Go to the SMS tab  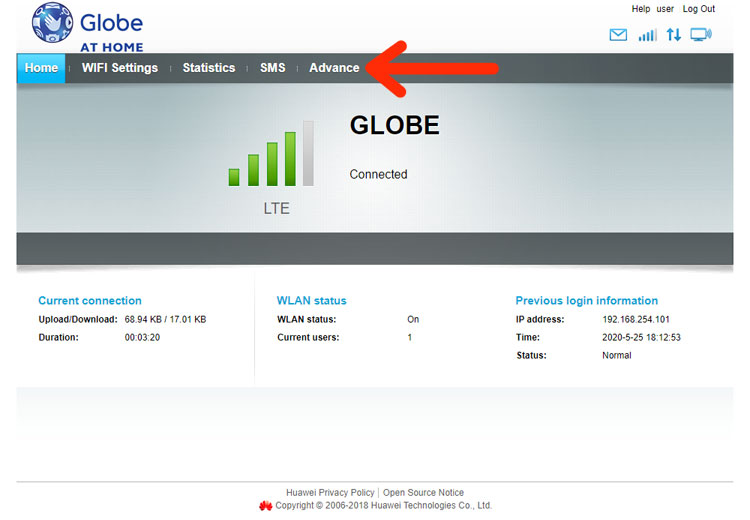tap(273, 68)
